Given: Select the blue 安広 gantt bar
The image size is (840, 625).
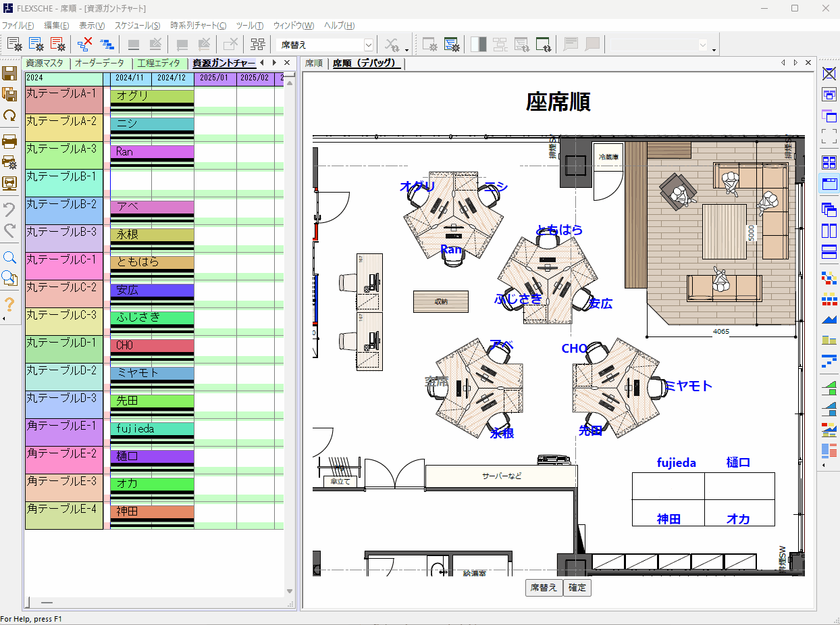Looking at the screenshot, I should 152,291.
